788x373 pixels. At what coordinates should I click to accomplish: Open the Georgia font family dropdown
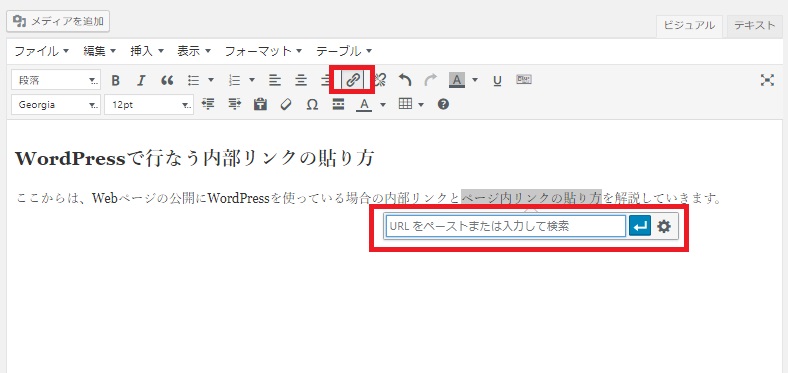click(56, 105)
